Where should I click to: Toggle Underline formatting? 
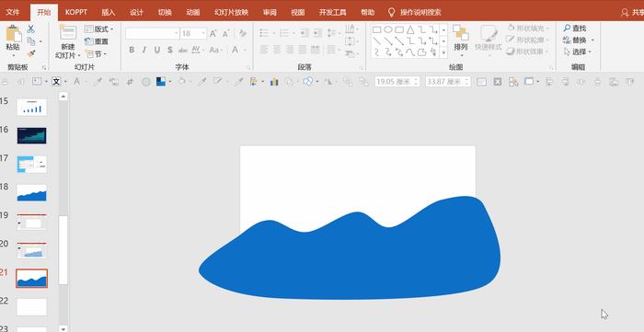(157, 50)
